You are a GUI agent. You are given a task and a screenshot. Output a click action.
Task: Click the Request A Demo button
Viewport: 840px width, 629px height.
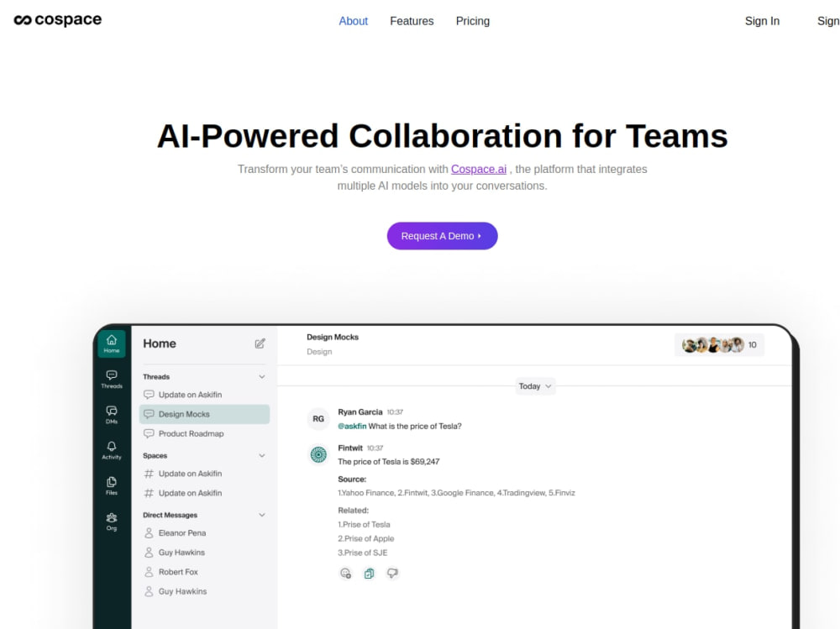click(x=442, y=236)
